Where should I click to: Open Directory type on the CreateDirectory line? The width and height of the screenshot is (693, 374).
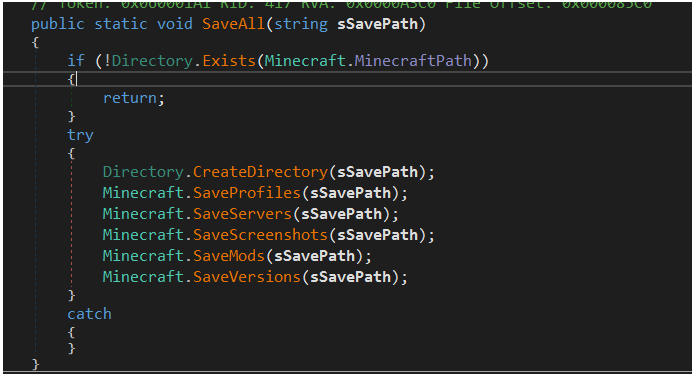click(x=143, y=172)
